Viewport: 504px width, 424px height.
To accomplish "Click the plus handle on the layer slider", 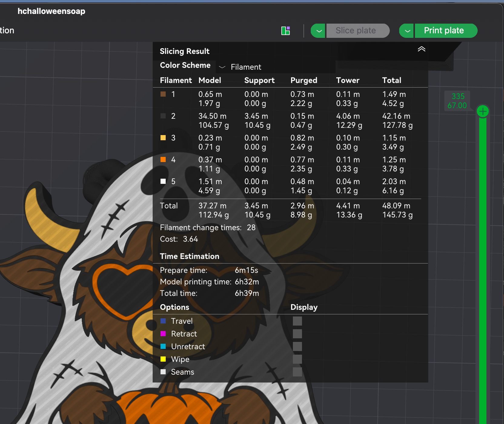I will (x=483, y=111).
